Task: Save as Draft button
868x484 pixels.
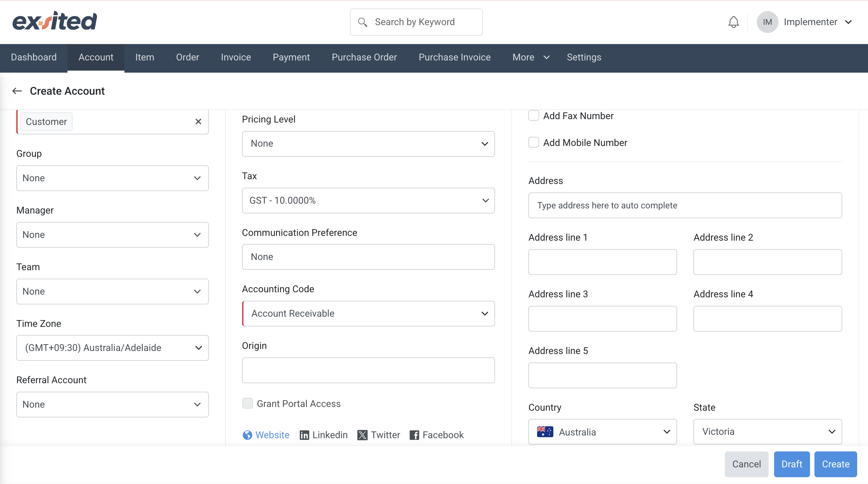Action: (792, 464)
